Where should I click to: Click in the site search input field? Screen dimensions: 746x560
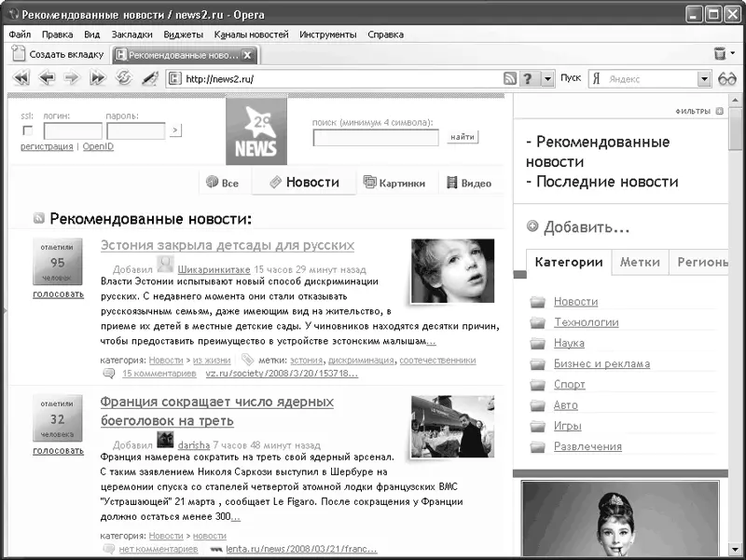point(376,138)
